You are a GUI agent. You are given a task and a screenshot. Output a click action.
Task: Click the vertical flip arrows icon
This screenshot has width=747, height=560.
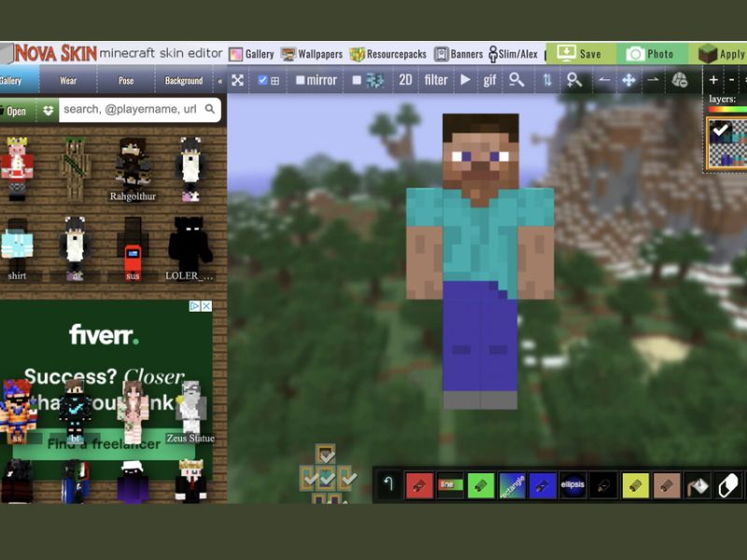(547, 80)
